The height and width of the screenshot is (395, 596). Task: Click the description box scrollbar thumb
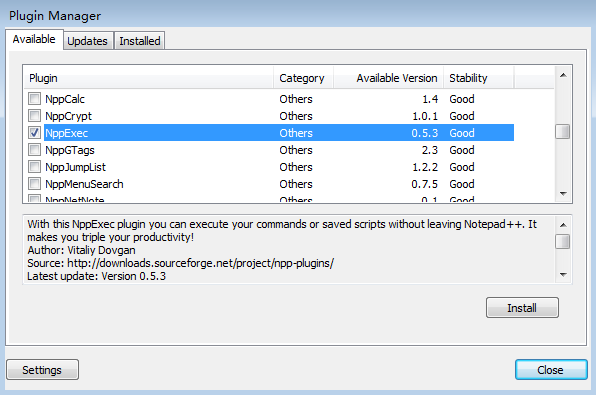[563, 241]
